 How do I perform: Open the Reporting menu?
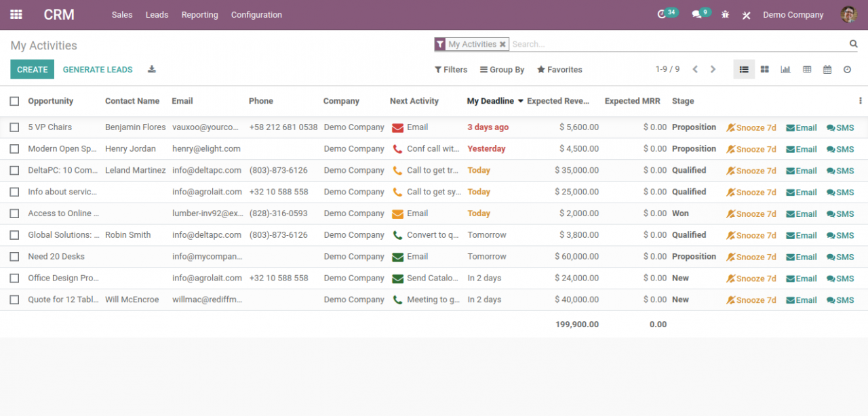click(x=199, y=14)
